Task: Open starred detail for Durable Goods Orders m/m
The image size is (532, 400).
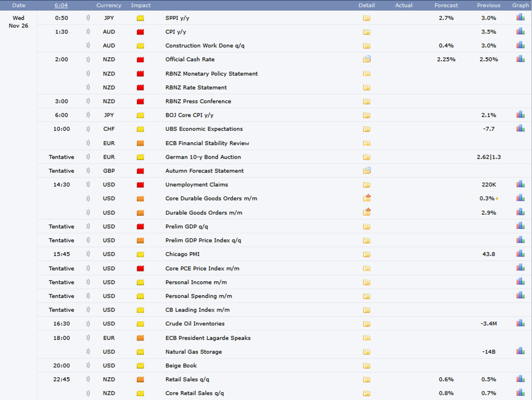Action: coord(367,212)
